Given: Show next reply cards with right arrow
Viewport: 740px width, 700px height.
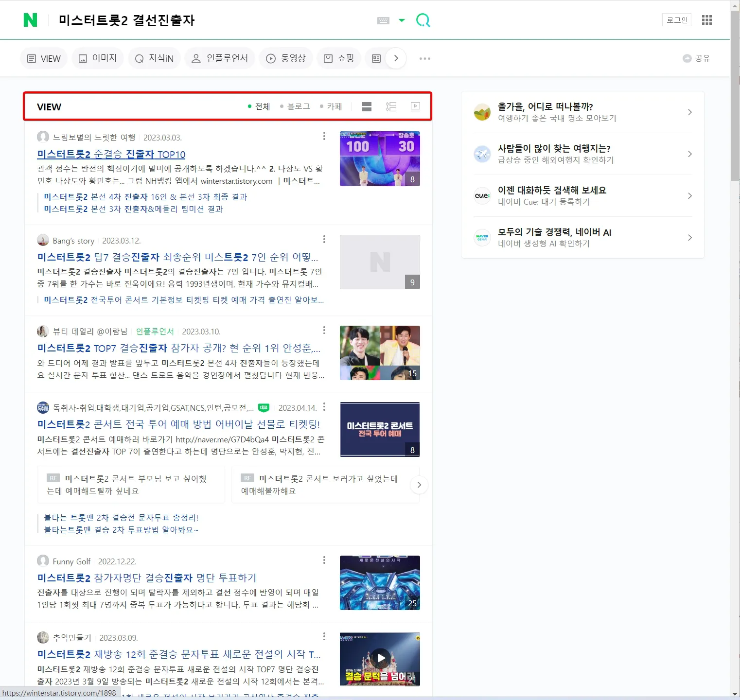Looking at the screenshot, I should pyautogui.click(x=419, y=485).
